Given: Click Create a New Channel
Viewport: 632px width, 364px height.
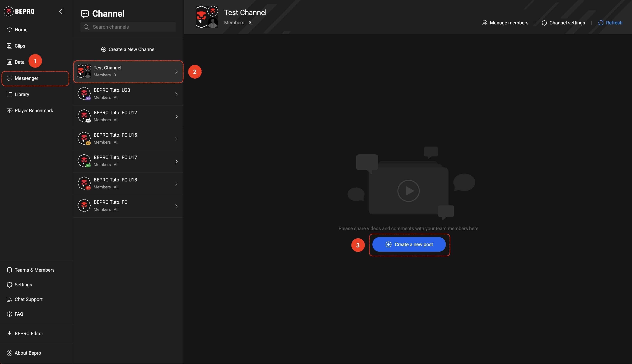Looking at the screenshot, I should [128, 49].
